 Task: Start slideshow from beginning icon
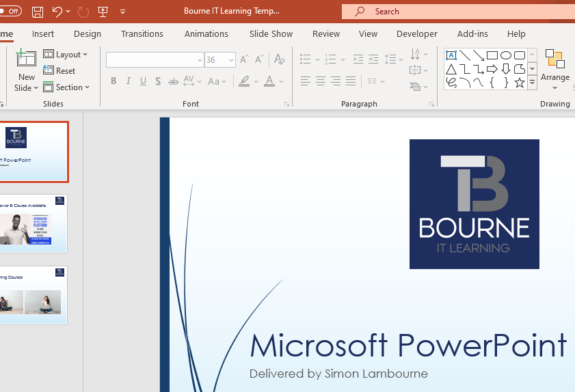pos(103,12)
